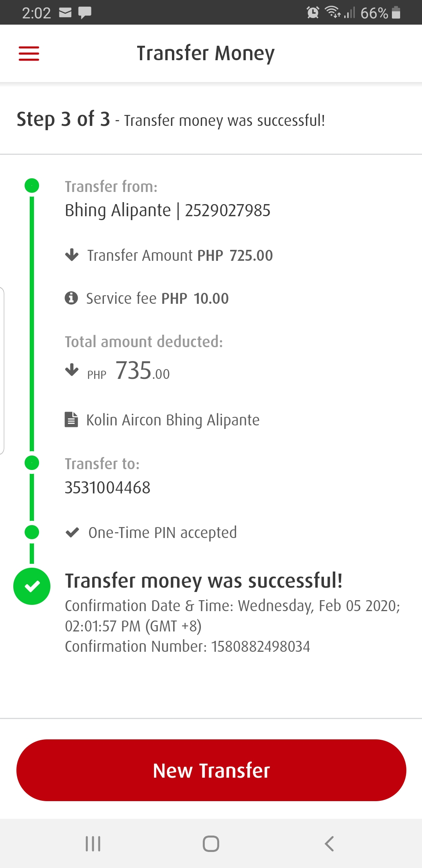This screenshot has height=868, width=422.
Task: Tap the alarm icon in status bar
Action: click(x=313, y=13)
